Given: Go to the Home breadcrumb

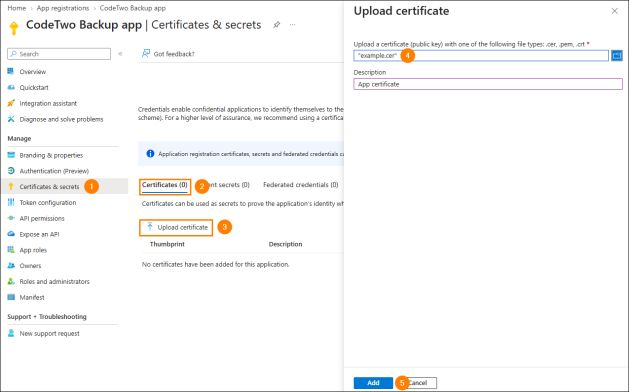Looking at the screenshot, I should (16, 8).
